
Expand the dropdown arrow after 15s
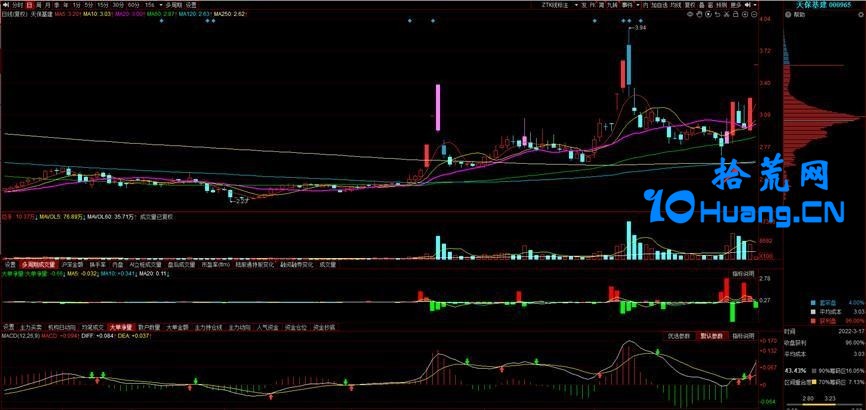(x=161, y=5)
